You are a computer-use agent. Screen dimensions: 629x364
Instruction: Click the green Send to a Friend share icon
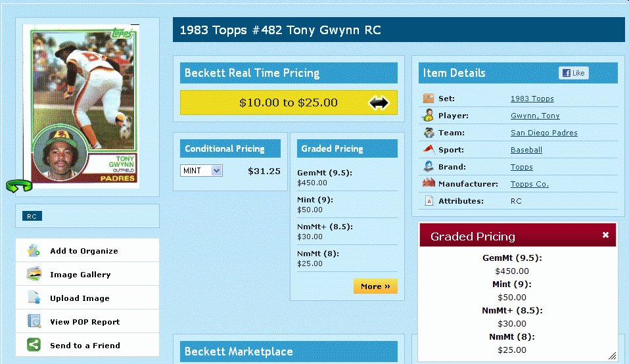point(34,345)
